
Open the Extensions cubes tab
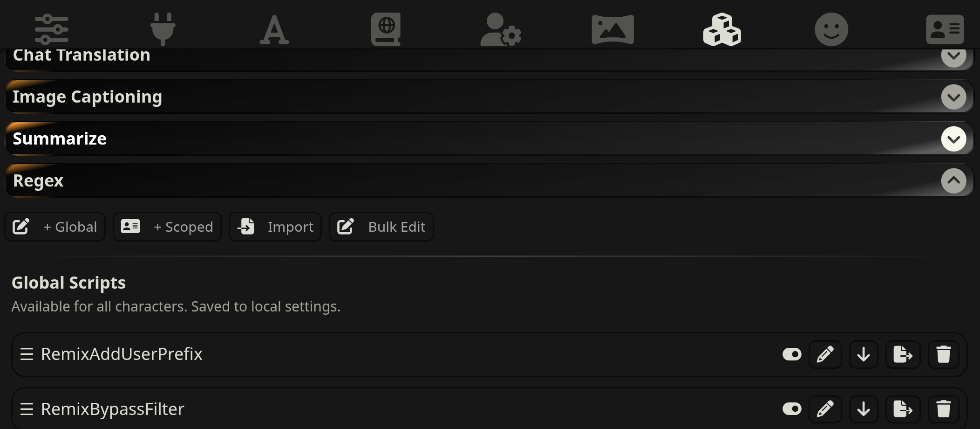[x=722, y=29]
